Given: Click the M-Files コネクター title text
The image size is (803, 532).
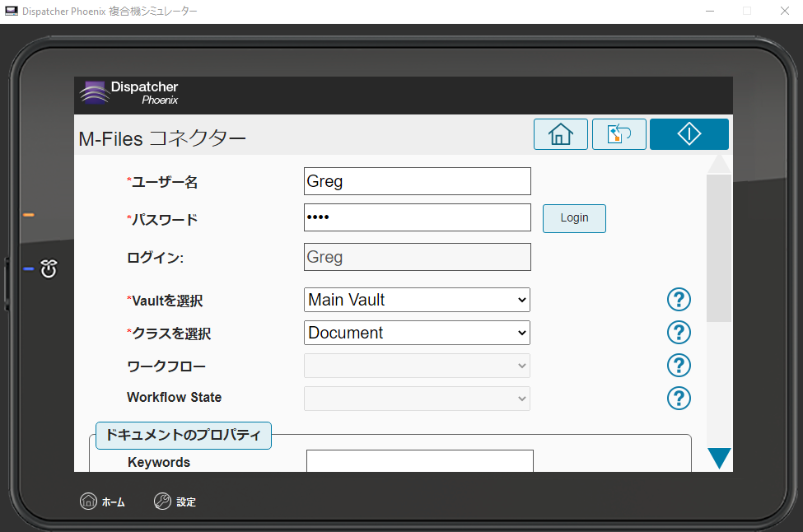Looking at the screenshot, I should click(x=162, y=138).
